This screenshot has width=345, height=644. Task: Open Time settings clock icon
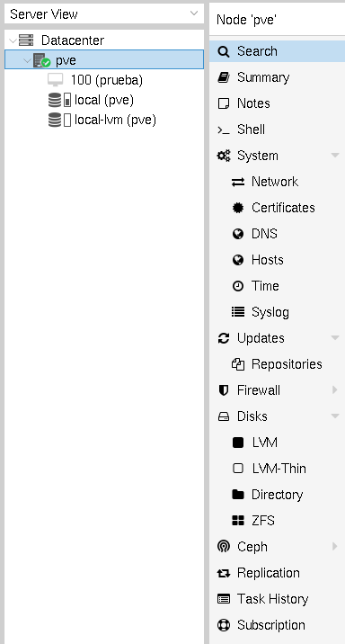coord(238,286)
